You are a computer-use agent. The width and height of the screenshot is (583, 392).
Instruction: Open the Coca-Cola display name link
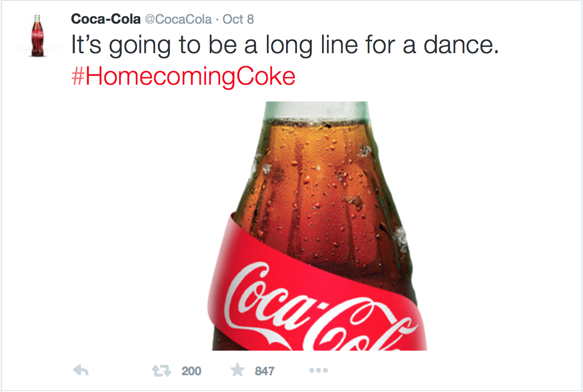click(105, 19)
